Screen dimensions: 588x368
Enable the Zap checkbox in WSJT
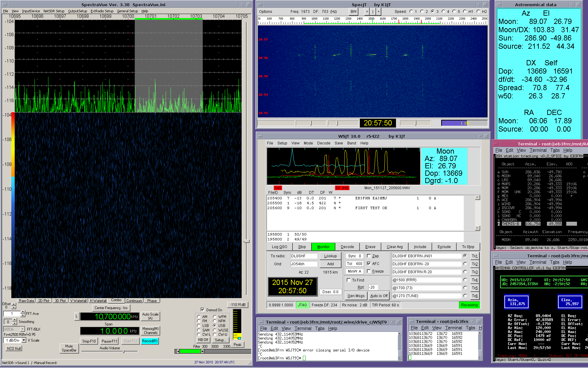[369, 256]
